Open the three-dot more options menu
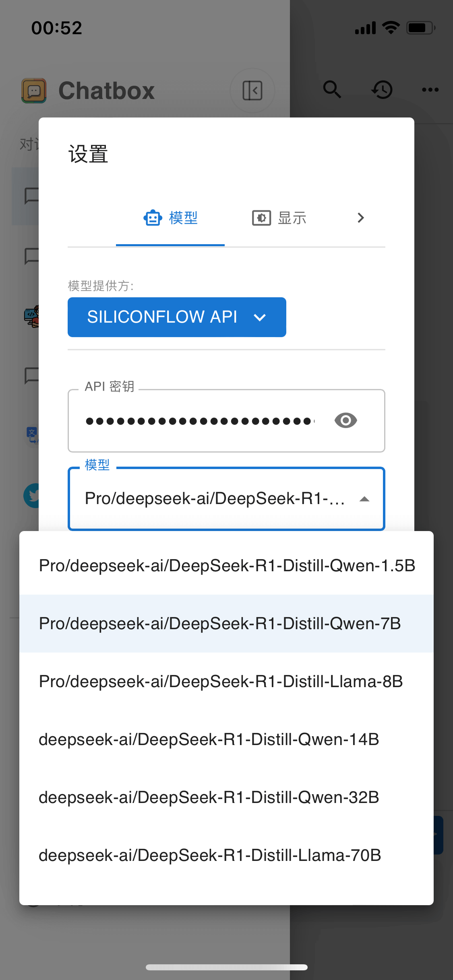Viewport: 453px width, 980px height. 430,90
